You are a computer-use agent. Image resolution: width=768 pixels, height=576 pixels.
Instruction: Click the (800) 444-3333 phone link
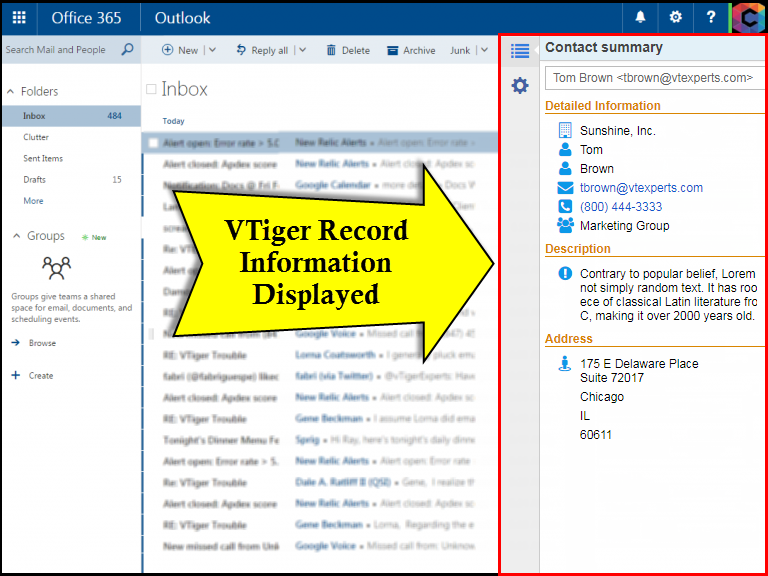tap(621, 207)
